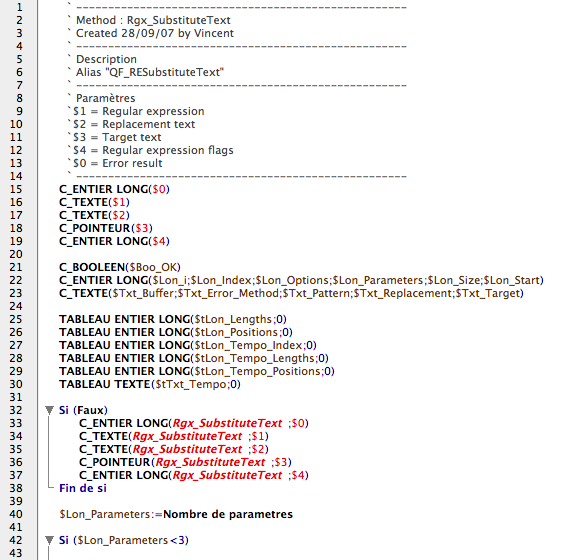Viewport: 583px width, 560px height.
Task: Click Rgx_SubstituteText in C_POINTEUR on line 36
Action: point(210,462)
